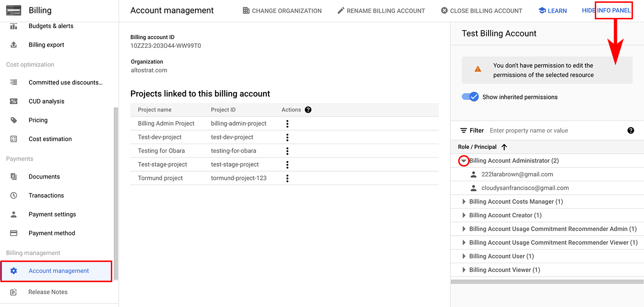Click the Documents payments entry
Viewport: 644px width, 307px height.
44,176
